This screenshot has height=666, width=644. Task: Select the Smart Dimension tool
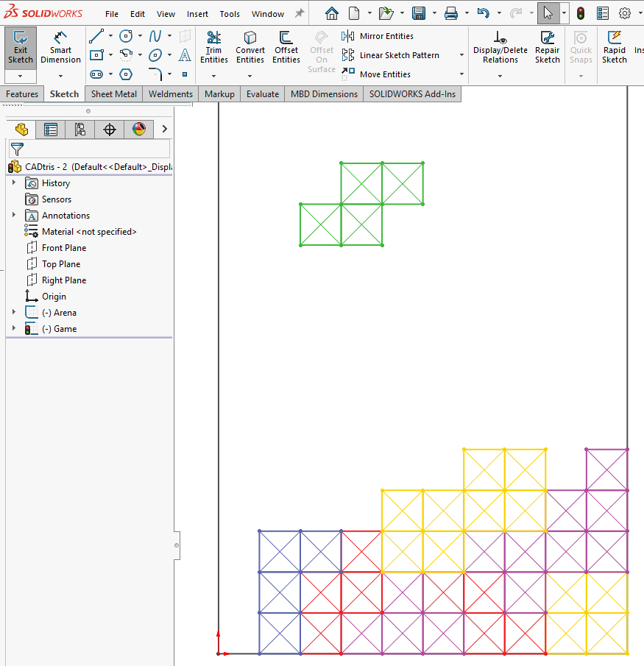[x=60, y=48]
